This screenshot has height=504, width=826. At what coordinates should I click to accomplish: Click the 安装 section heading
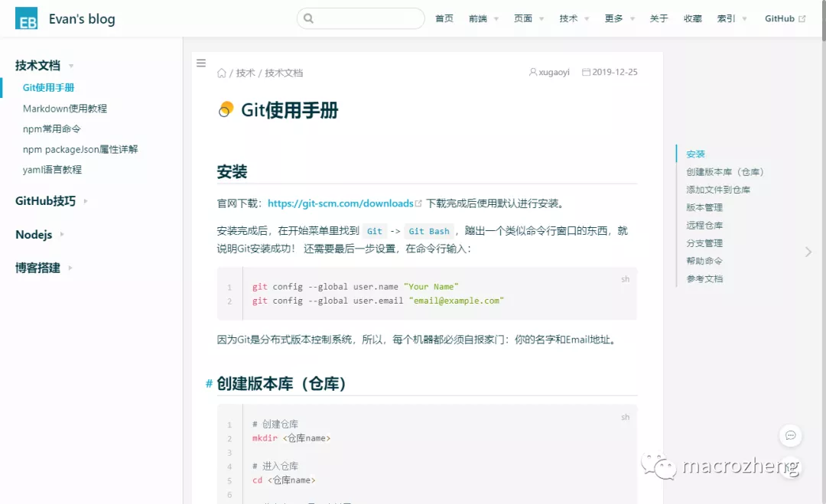tap(232, 171)
